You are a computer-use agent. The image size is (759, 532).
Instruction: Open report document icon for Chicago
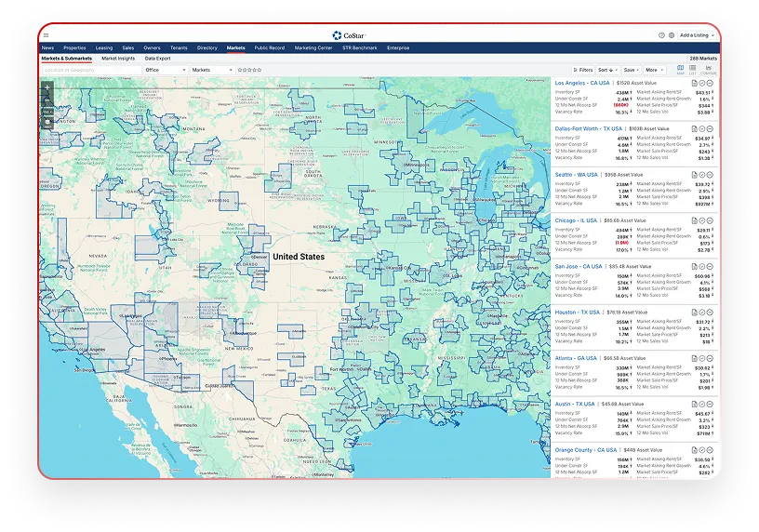point(694,220)
